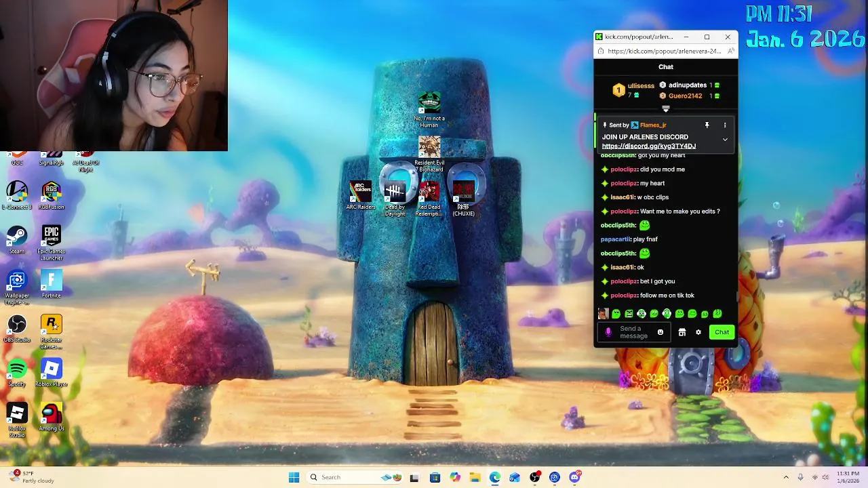Open the three-dot menu on the pinned message

point(725,125)
